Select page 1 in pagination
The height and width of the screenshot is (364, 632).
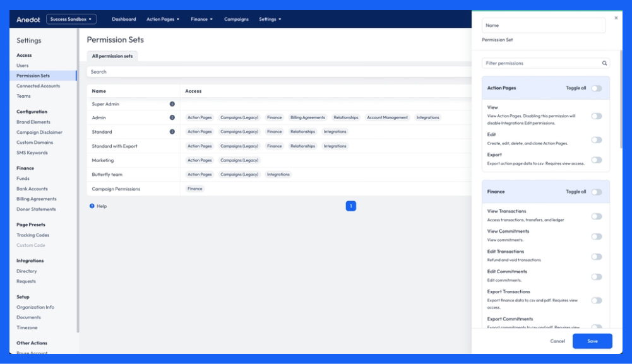click(350, 205)
